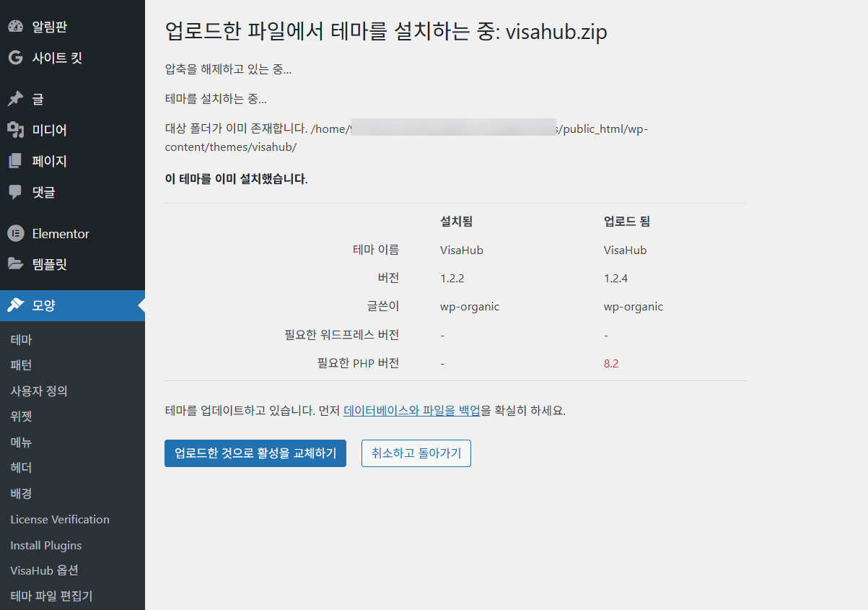Click the 글쓴이 row label
This screenshot has height=610, width=868.
[383, 306]
